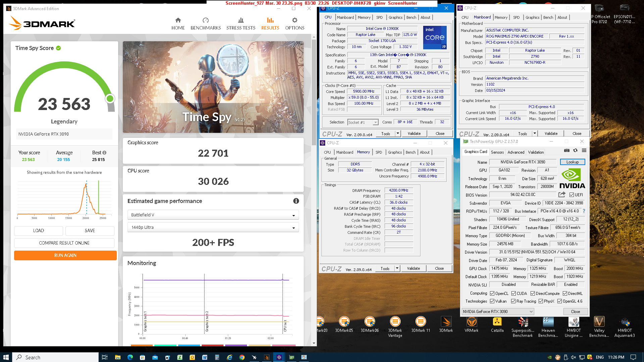Go to BENCHMARKS in 3DMark navigation
This screenshot has width=644, height=362.
205,24
